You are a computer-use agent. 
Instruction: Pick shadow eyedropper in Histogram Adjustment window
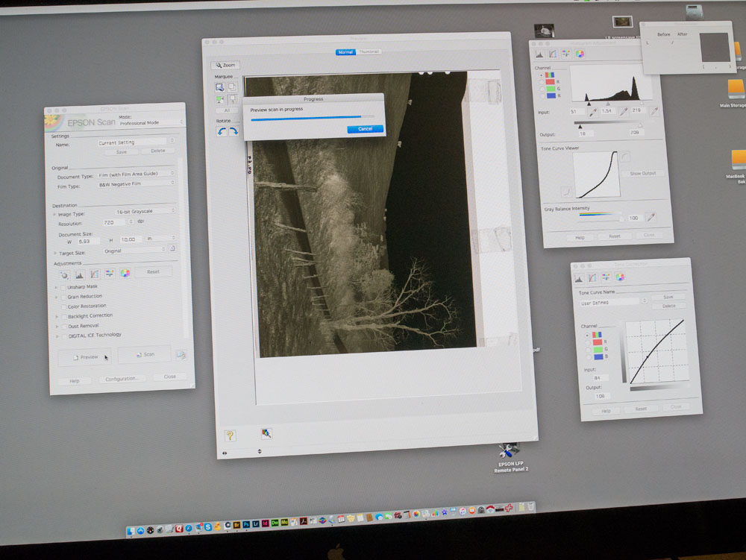pyautogui.click(x=592, y=113)
